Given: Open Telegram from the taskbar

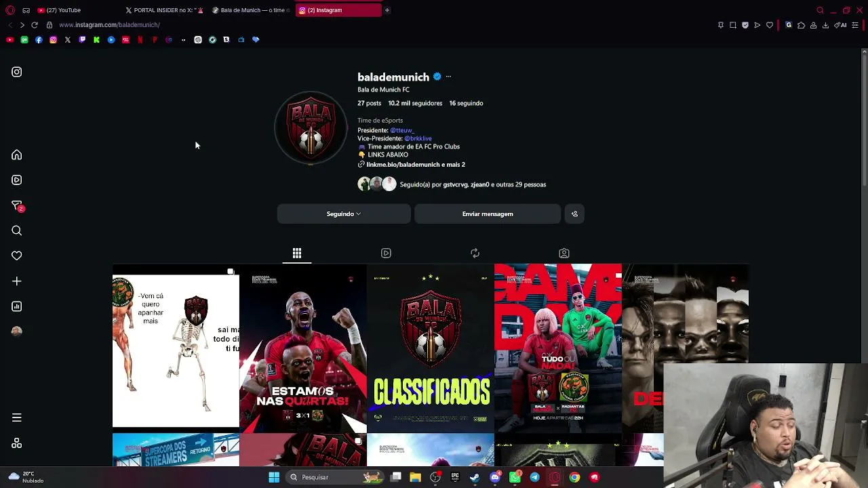Looking at the screenshot, I should (534, 477).
